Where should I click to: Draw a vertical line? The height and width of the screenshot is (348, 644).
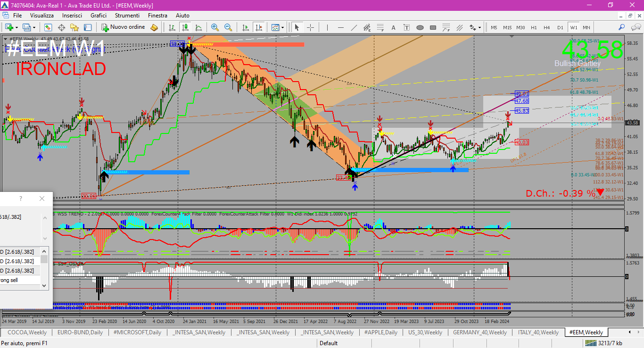[328, 27]
